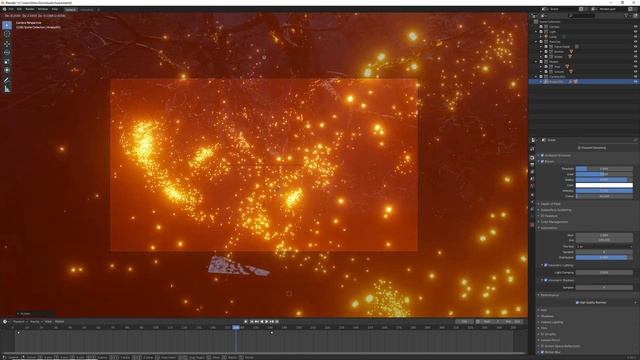The width and height of the screenshot is (640, 360).
Task: Select the Scale tool
Action: (7, 61)
